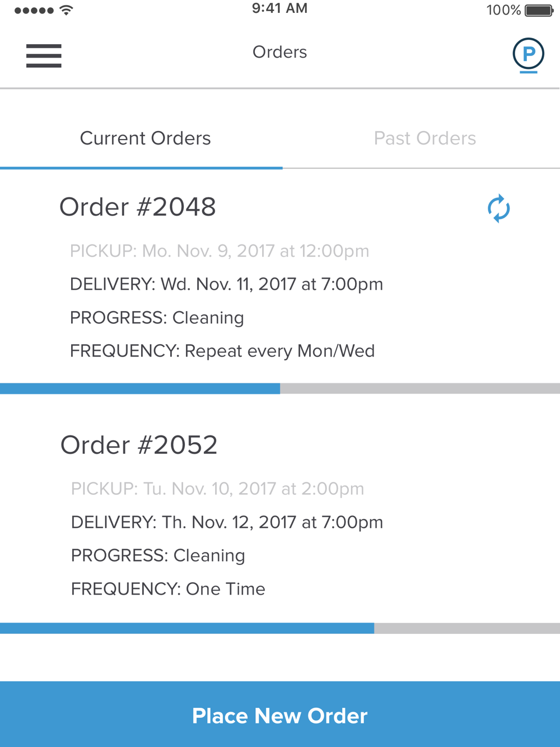Switch to the Current Orders tab
The image size is (560, 747).
tap(145, 138)
